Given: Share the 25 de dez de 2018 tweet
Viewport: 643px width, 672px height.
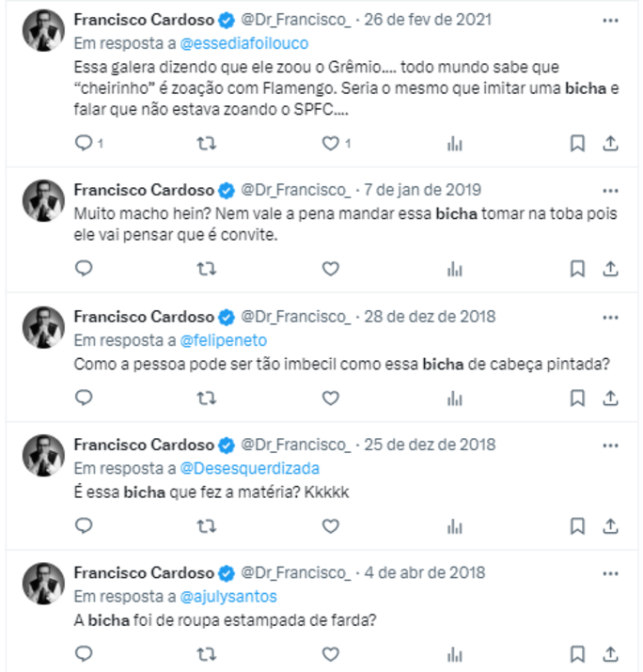Looking at the screenshot, I should (x=610, y=525).
